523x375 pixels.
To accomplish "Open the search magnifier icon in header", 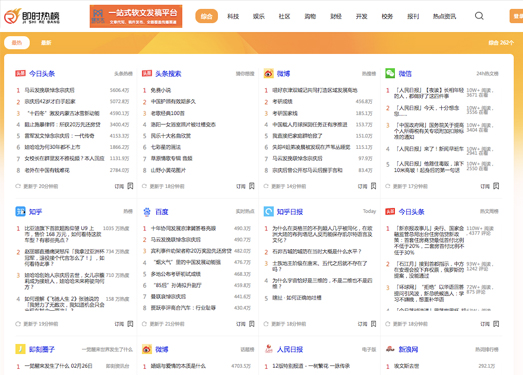I will pyautogui.click(x=479, y=16).
